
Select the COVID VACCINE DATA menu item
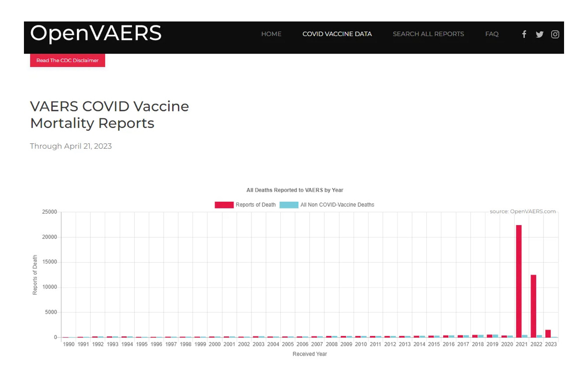coord(337,34)
